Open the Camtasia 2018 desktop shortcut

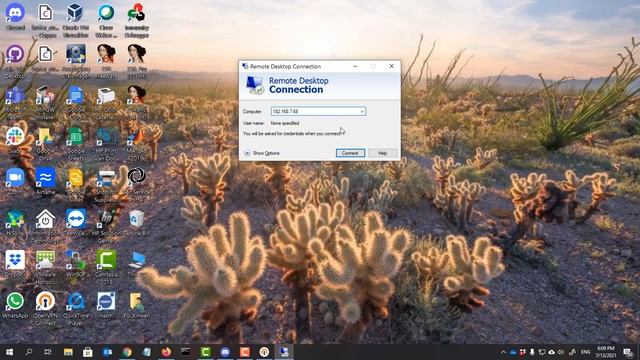(x=106, y=267)
